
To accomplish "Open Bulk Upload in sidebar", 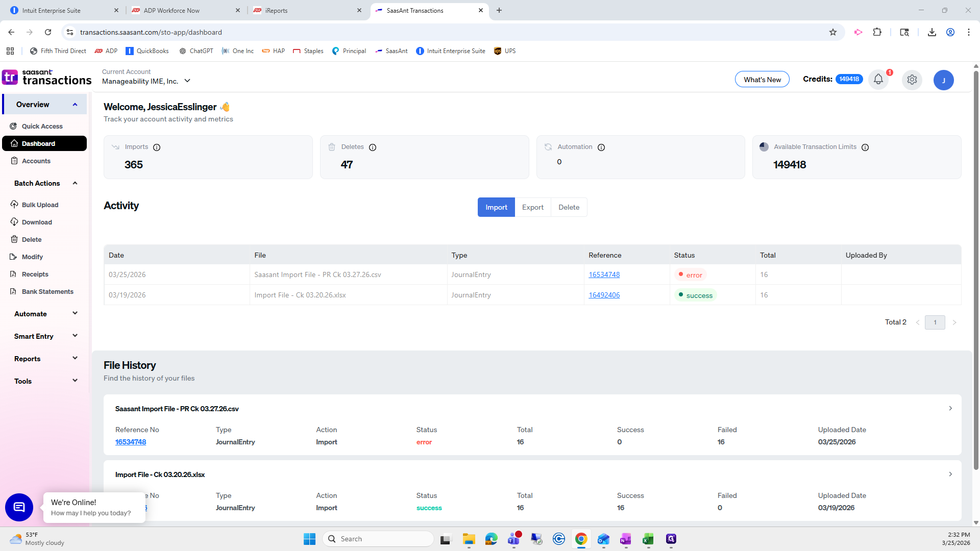I will 40,205.
